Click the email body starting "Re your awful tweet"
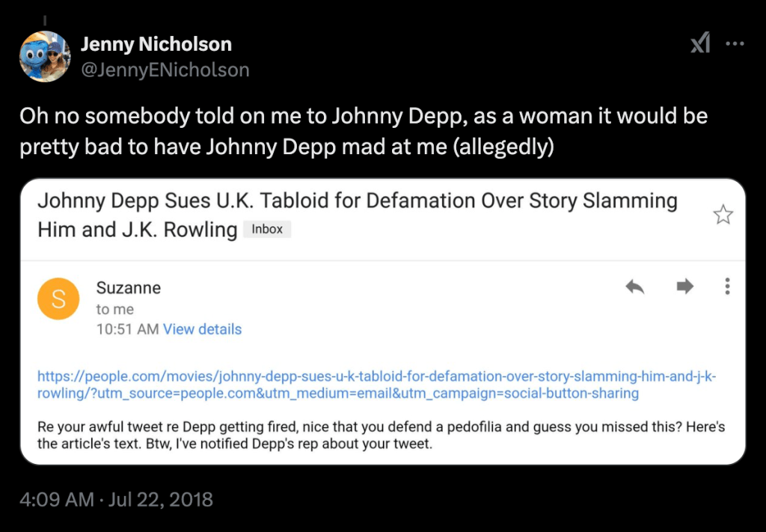 [381, 435]
